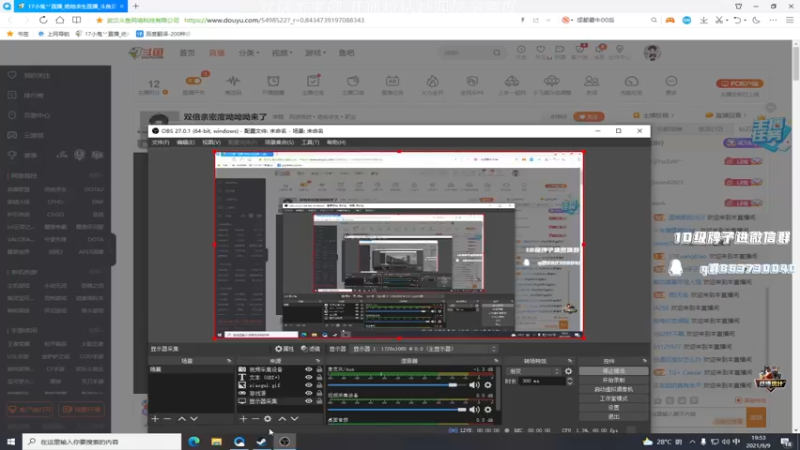Open transition properties gear in Scene Transitions
800x450 pixels.
568,371
